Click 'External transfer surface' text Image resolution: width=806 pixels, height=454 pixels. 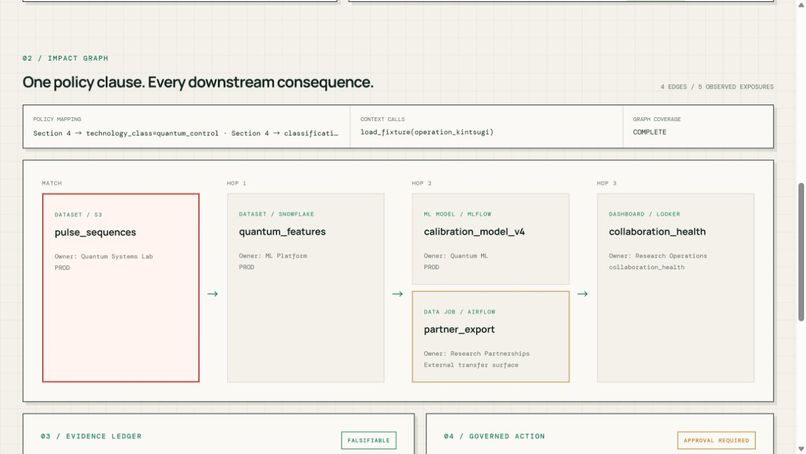coord(471,365)
